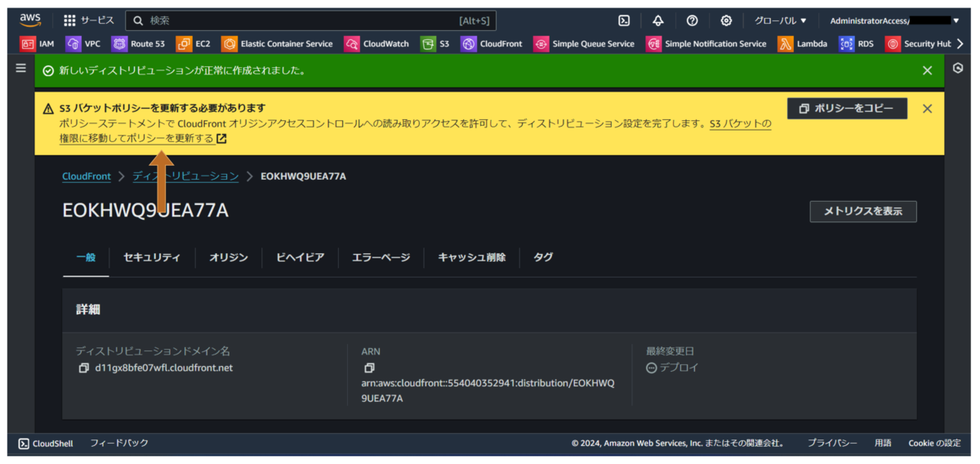
Task: Switch to the タグ tab
Action: click(543, 257)
